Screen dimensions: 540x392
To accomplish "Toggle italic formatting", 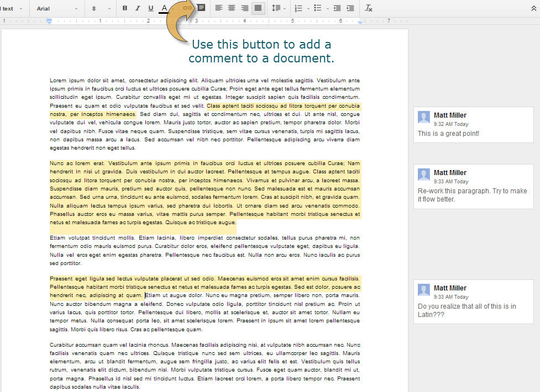I will pyautogui.click(x=138, y=8).
